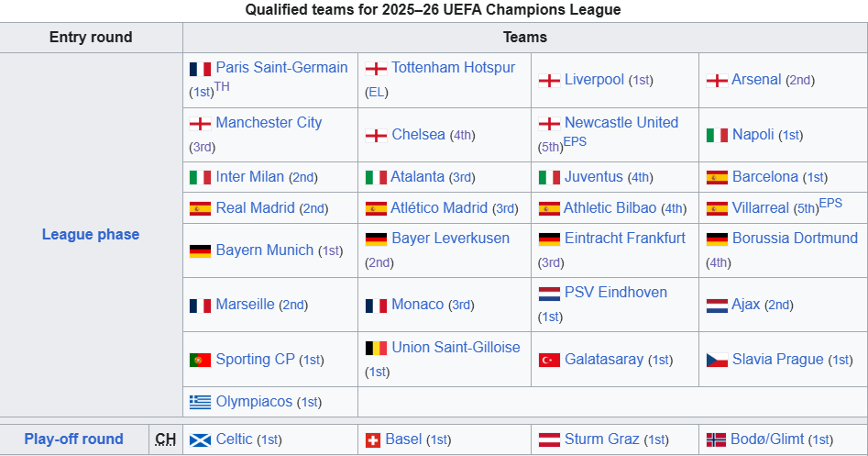Click the Norway flag beside Bodø/Glimt
868x456 pixels.
[716, 440]
